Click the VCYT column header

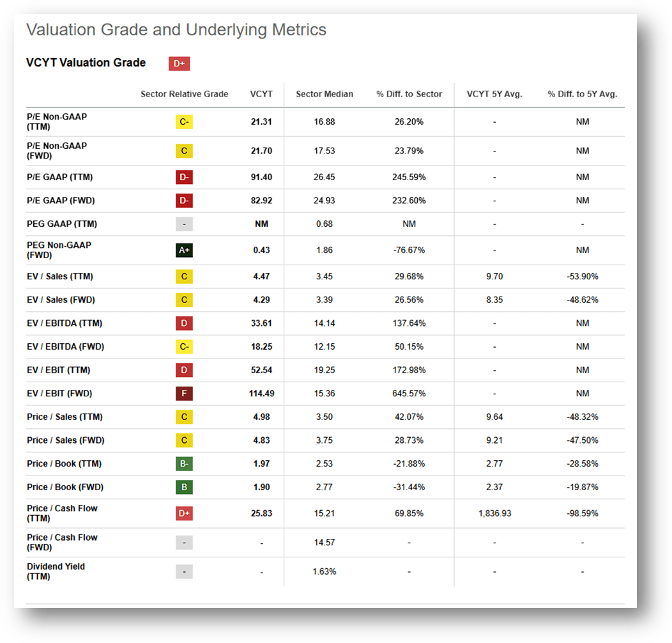(261, 94)
